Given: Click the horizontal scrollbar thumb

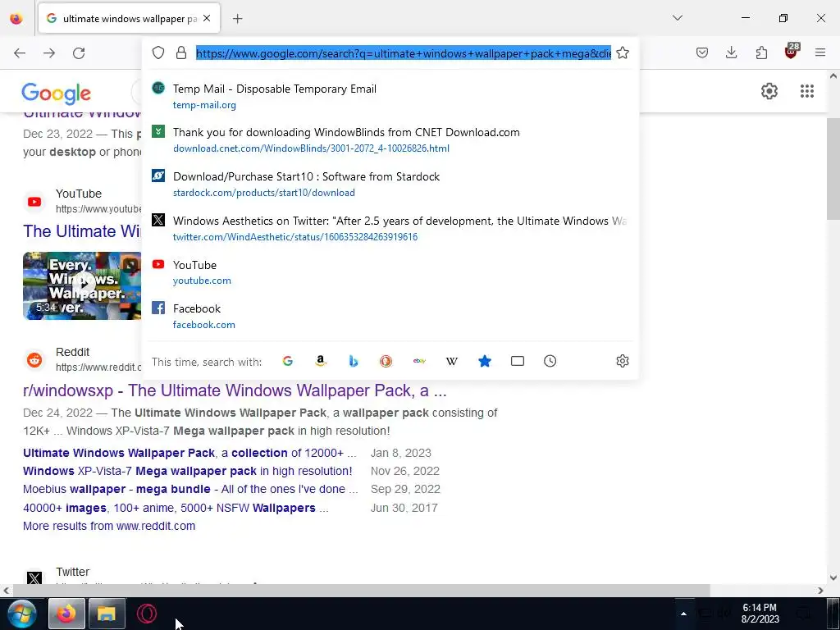Looking at the screenshot, I should [x=362, y=591].
